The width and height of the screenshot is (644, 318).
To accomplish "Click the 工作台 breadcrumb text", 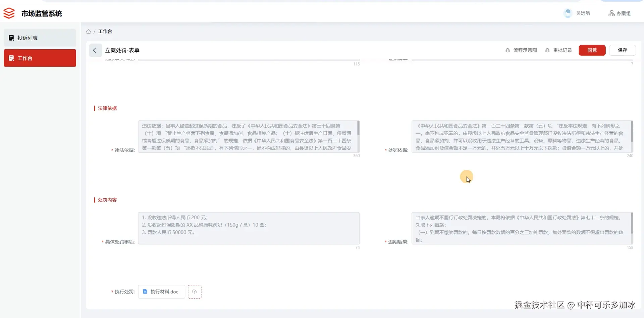I will 105,32.
